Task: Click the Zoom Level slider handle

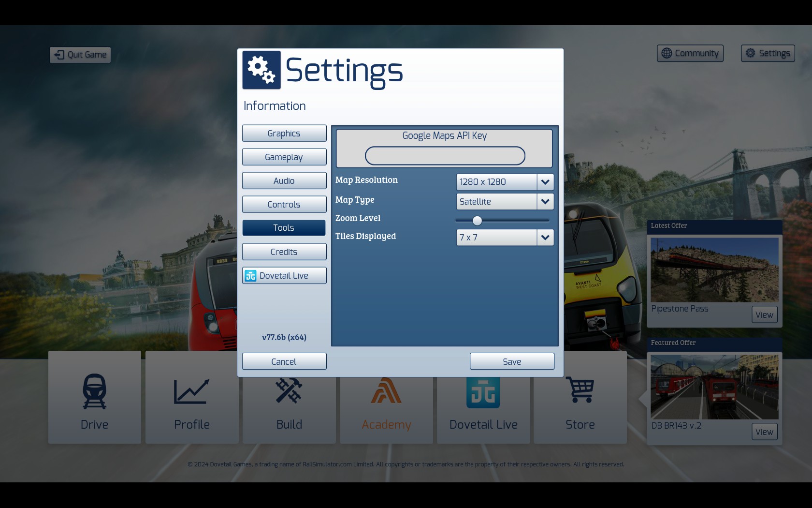Action: tap(477, 221)
